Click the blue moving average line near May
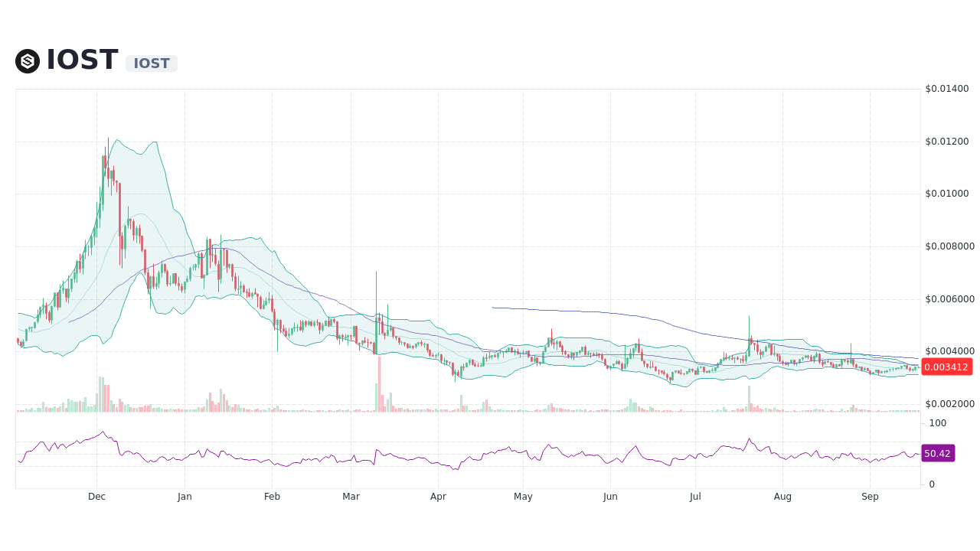980x551 pixels. point(523,308)
